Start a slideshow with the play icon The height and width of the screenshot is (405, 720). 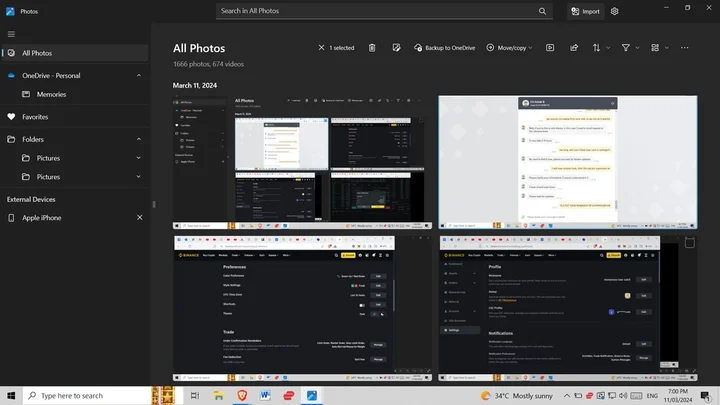(550, 48)
